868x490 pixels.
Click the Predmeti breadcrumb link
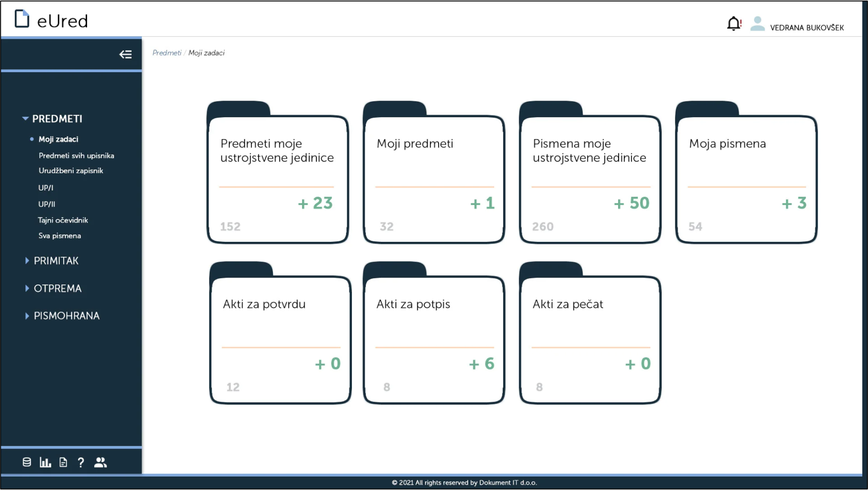click(166, 53)
